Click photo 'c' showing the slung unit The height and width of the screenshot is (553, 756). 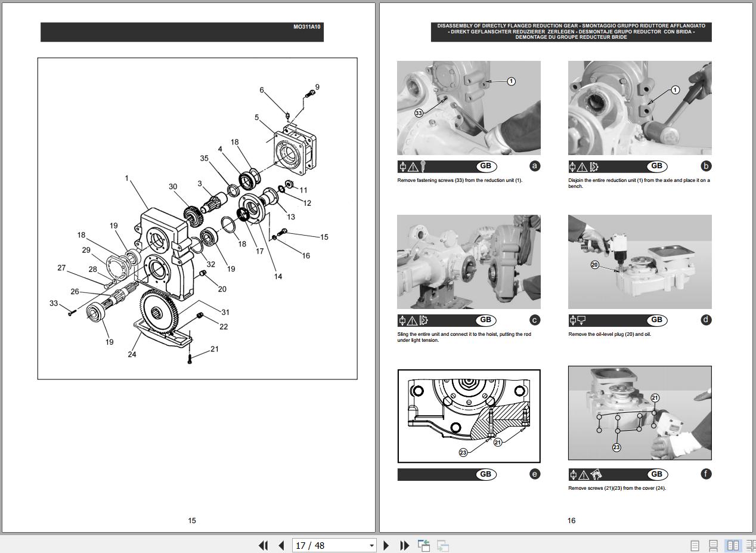click(469, 262)
